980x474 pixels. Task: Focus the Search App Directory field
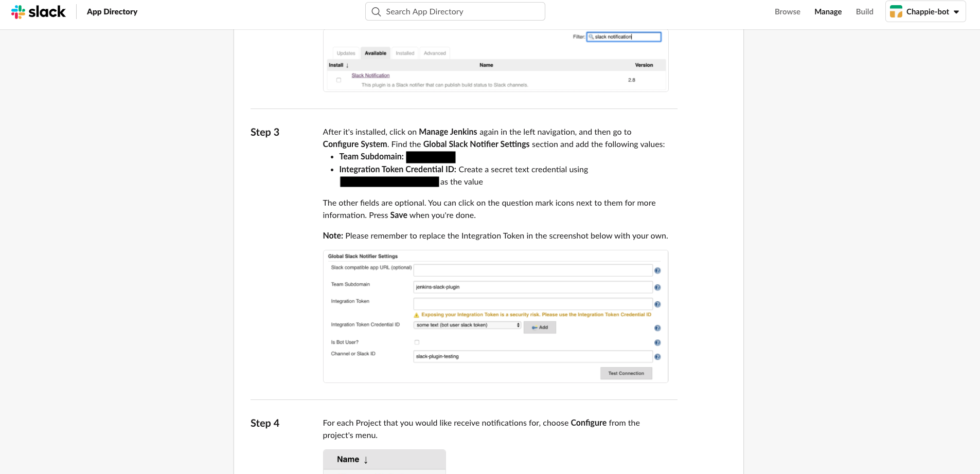[455, 11]
